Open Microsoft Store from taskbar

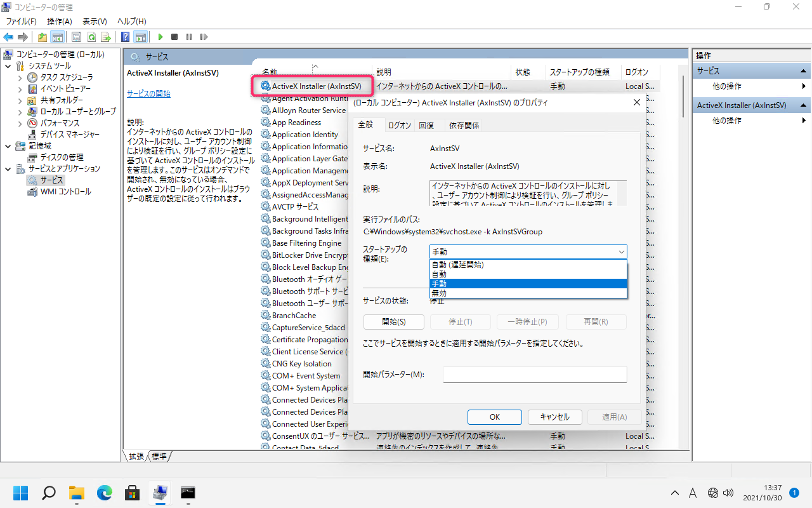133,492
